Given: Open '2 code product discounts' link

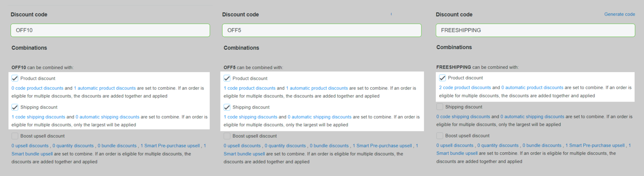Looking at the screenshot, I should tap(465, 87).
